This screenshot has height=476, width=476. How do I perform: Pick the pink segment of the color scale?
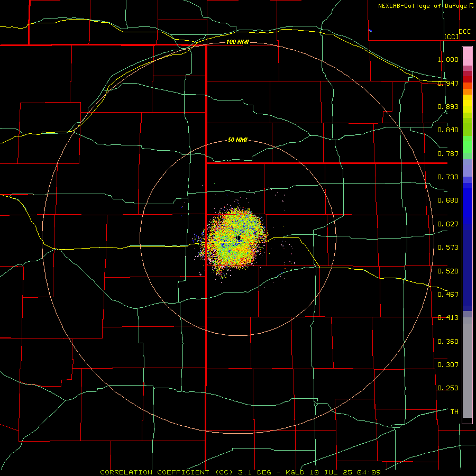467,57
